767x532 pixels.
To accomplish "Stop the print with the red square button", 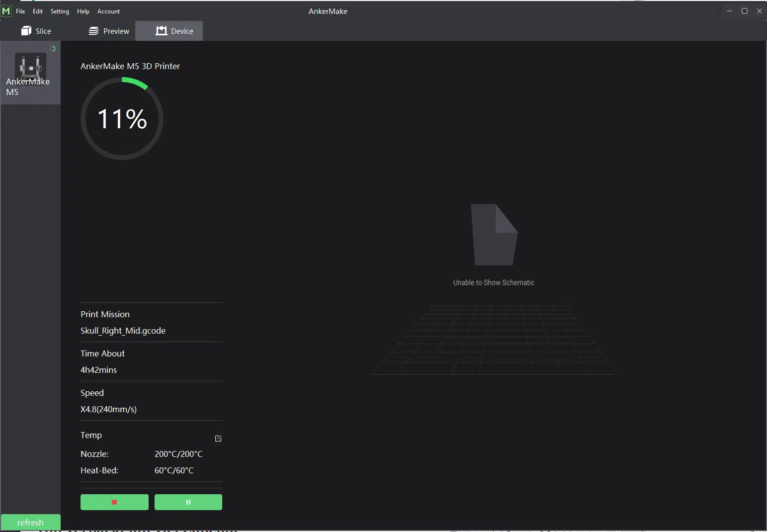I will pos(114,502).
